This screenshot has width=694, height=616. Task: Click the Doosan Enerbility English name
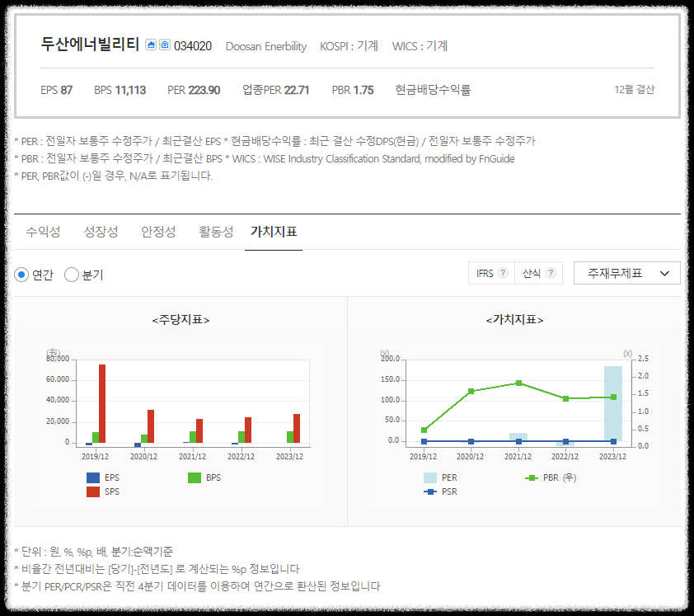[266, 46]
